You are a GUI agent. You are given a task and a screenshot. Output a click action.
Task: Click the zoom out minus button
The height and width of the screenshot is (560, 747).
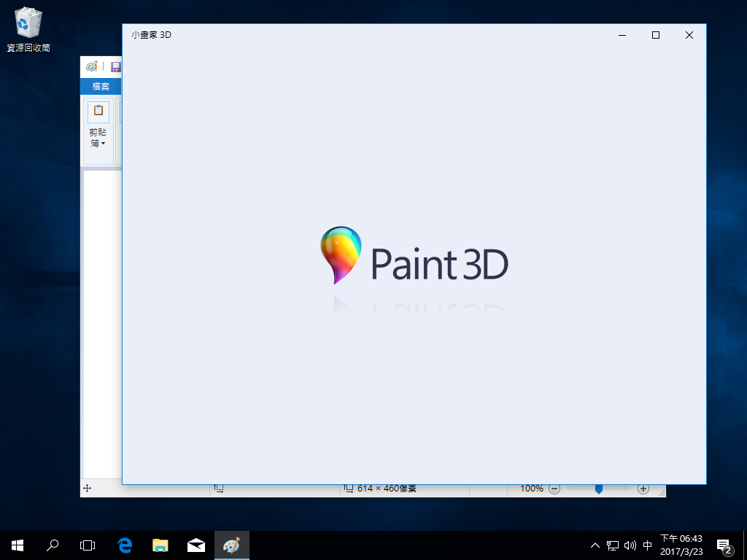[554, 489]
